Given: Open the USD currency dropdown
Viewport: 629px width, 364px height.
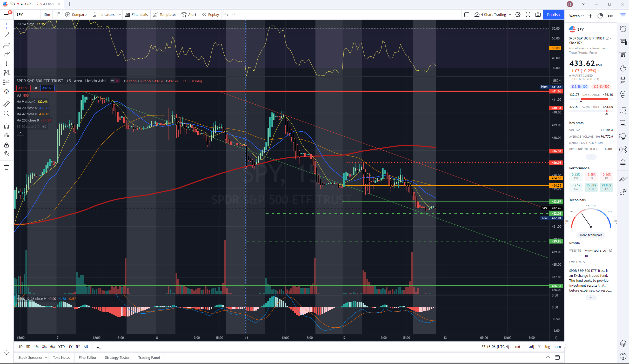Looking at the screenshot, I should click(557, 81).
